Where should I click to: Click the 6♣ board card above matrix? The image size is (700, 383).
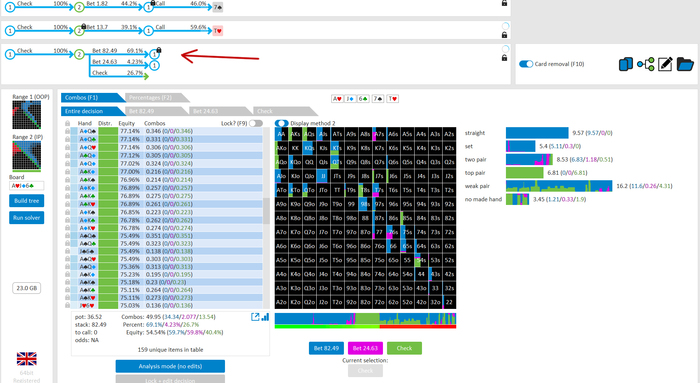363,99
